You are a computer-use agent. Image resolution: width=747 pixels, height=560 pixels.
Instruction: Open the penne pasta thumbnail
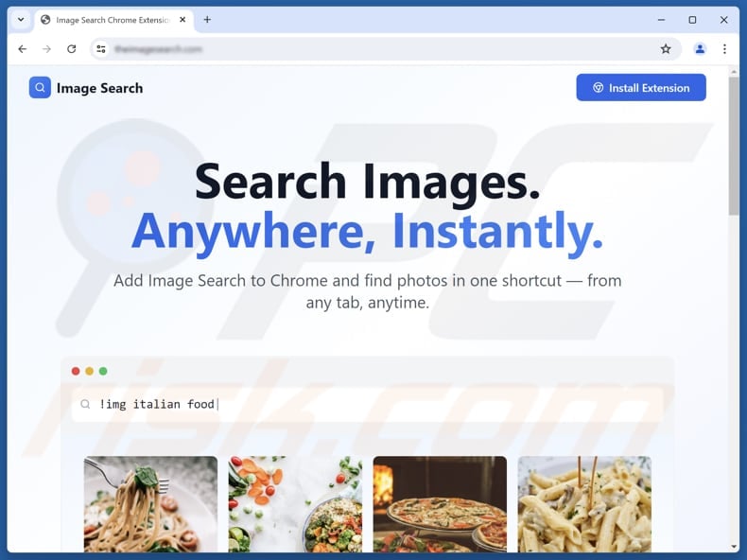coord(584,504)
